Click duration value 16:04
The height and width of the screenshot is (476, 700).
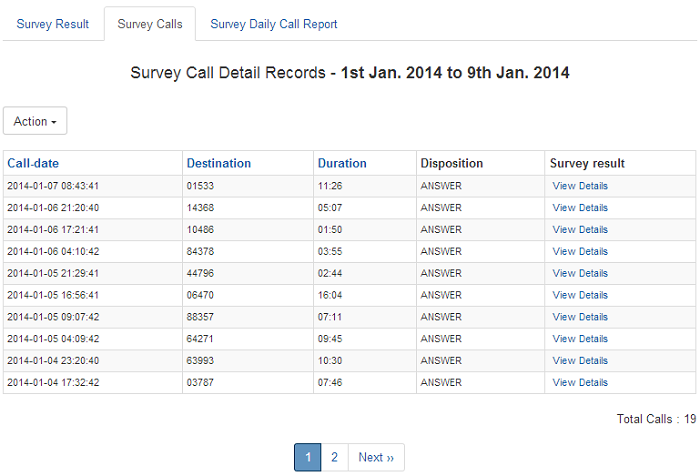point(330,296)
